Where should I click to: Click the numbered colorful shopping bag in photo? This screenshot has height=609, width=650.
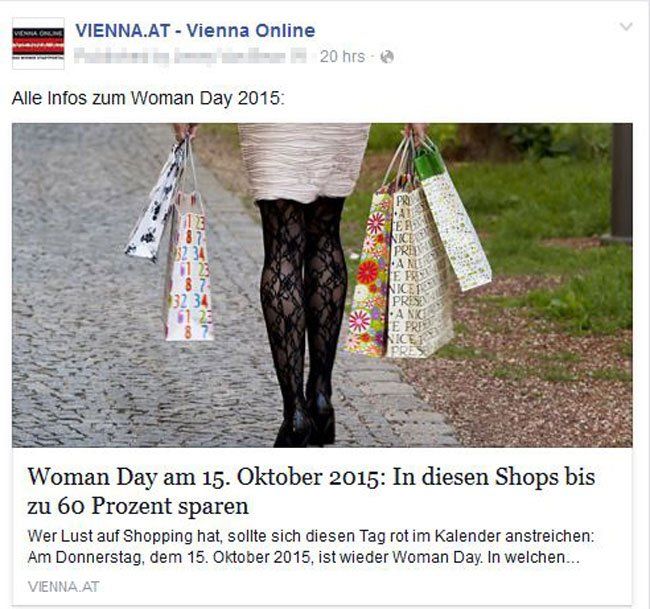tap(189, 265)
